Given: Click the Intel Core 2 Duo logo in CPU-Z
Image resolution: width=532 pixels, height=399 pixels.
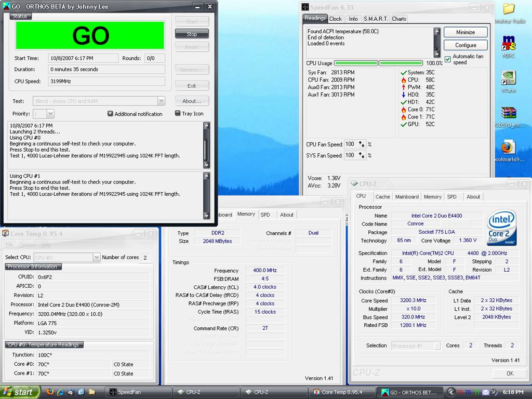Looking at the screenshot, I should click(x=502, y=228).
